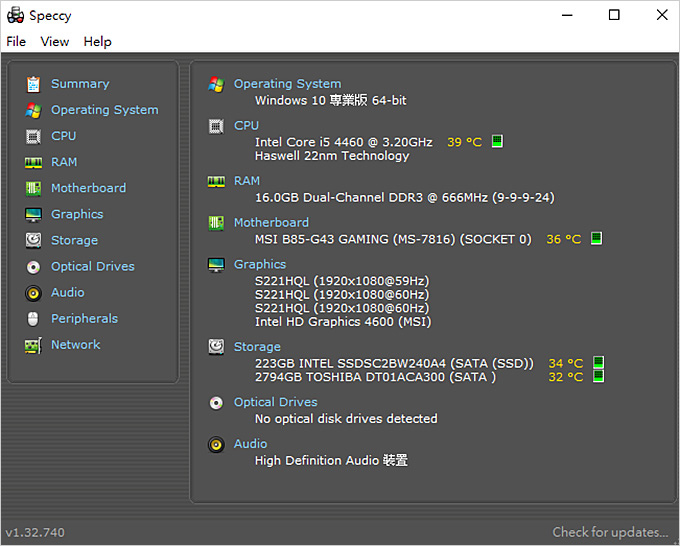Image resolution: width=680 pixels, height=546 pixels.
Task: Open the Network section in sidebar
Action: (x=75, y=344)
